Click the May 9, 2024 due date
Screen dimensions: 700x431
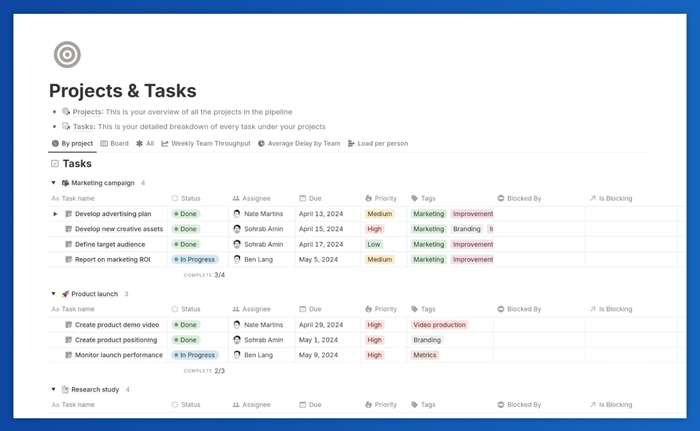(x=318, y=355)
